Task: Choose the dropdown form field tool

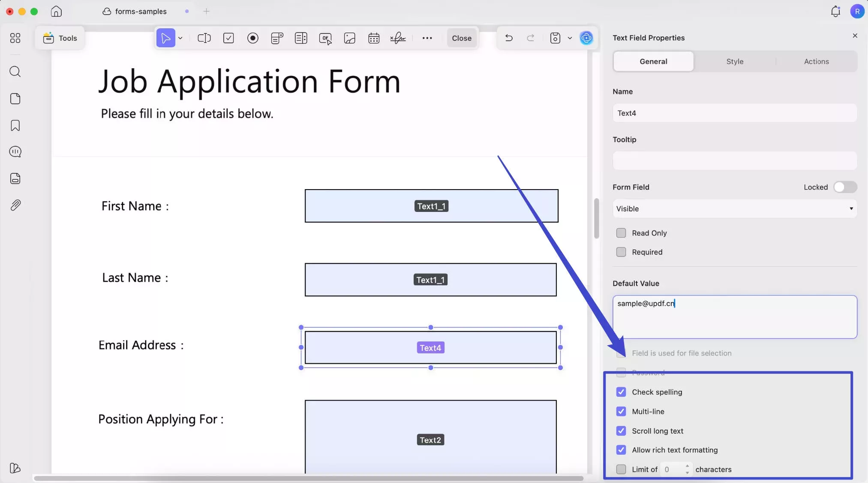Action: 277,38
